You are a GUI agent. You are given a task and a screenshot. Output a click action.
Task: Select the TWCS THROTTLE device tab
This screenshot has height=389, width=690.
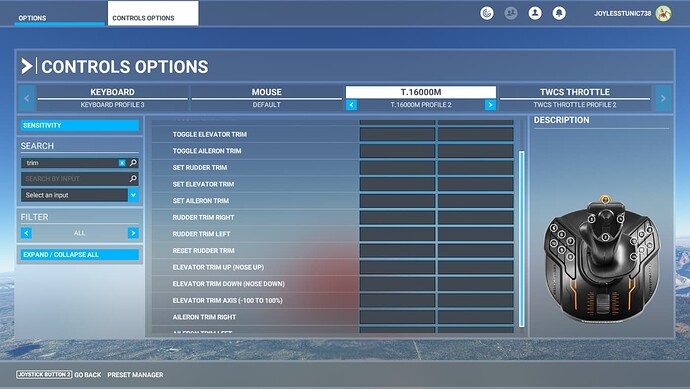[x=575, y=98]
